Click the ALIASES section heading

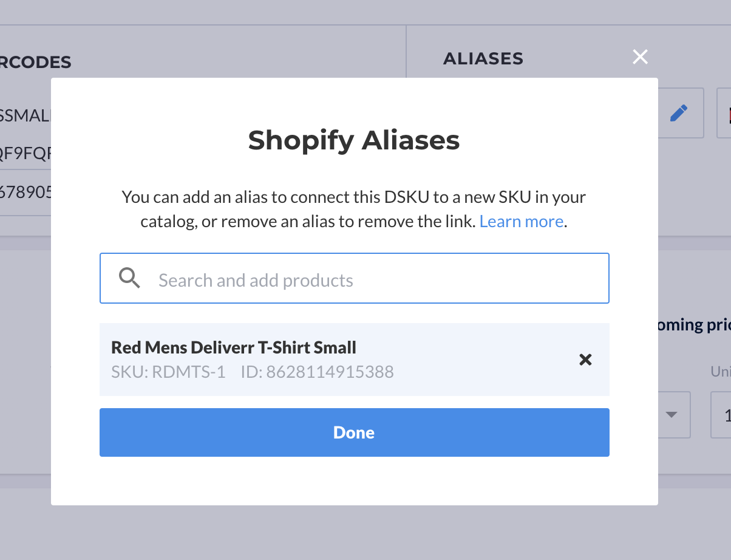click(x=483, y=58)
